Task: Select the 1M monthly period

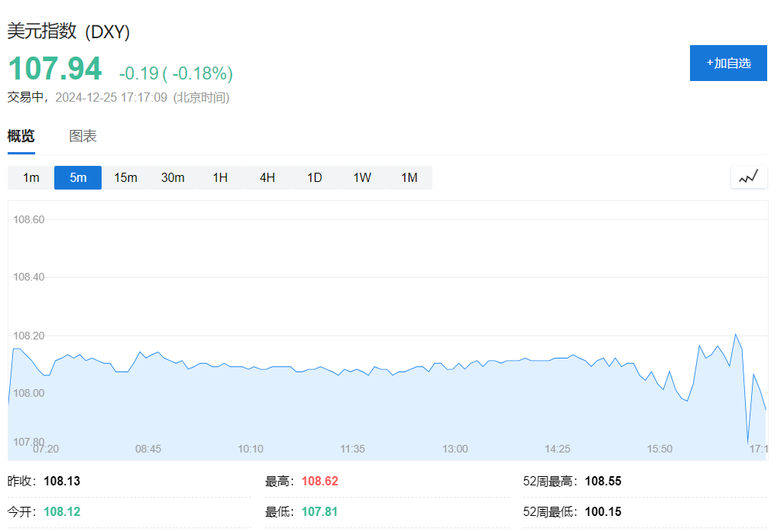Action: (x=410, y=177)
